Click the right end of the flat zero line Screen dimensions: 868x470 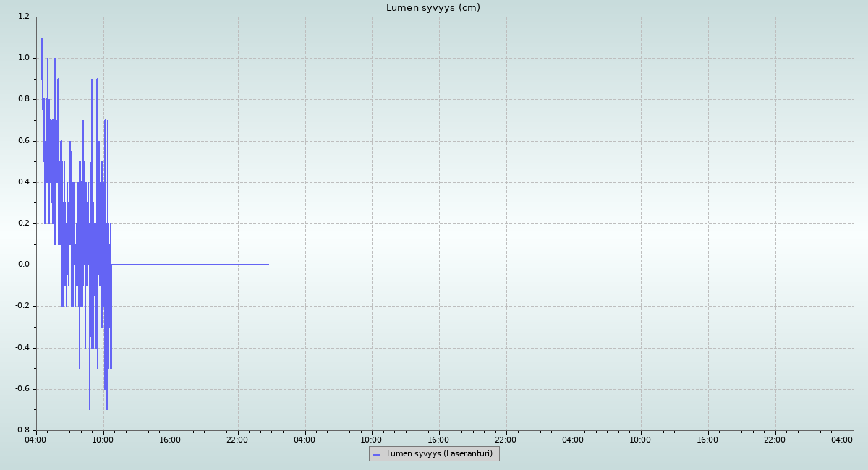point(268,265)
